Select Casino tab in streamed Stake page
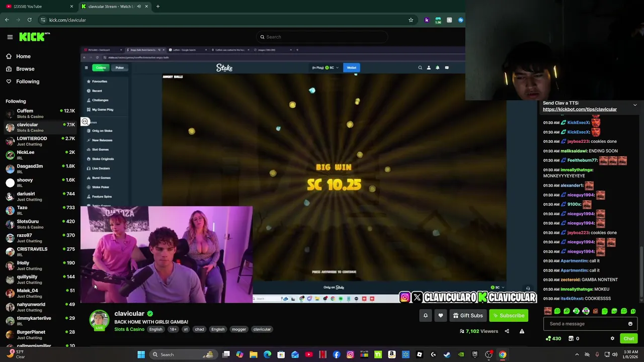644x362 pixels. pos(101,68)
